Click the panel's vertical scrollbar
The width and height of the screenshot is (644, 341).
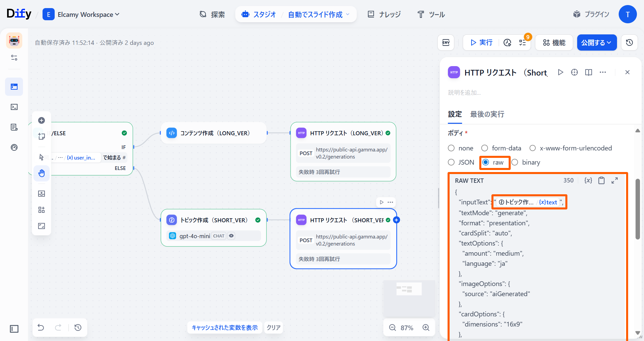(638, 209)
